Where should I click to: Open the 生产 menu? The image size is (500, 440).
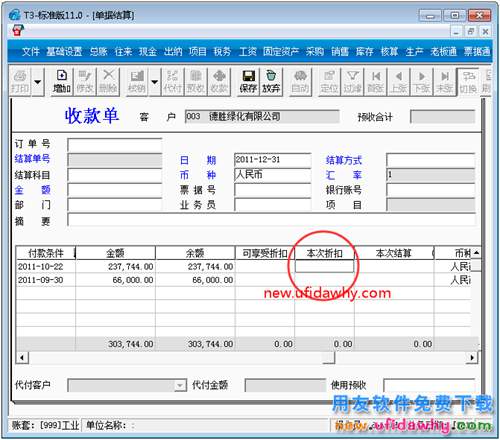click(x=415, y=51)
